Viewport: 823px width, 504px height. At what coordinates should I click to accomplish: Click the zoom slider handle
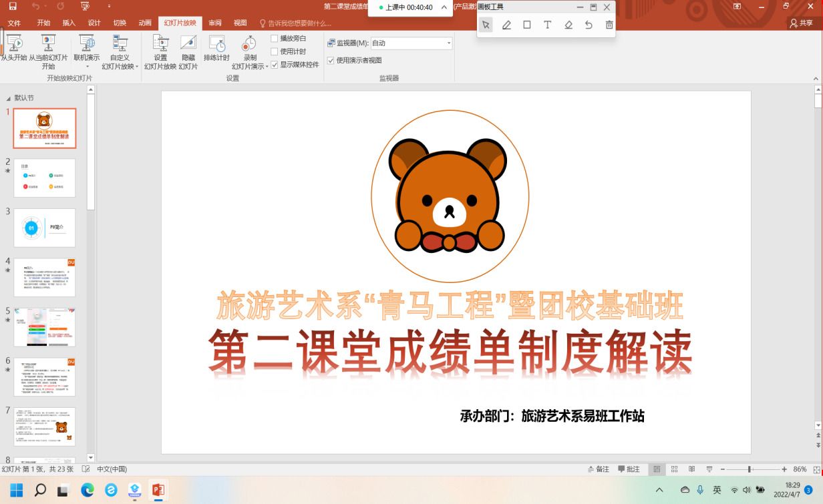click(x=750, y=469)
